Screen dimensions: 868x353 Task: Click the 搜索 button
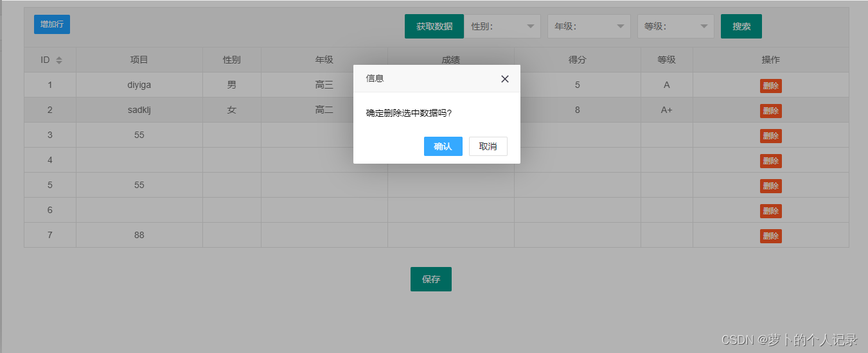(x=741, y=26)
